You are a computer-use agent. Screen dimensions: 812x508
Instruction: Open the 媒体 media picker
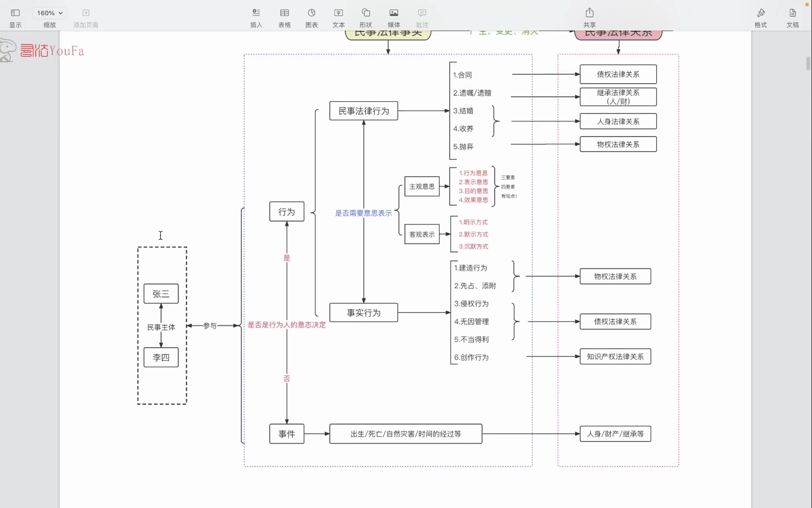pyautogui.click(x=394, y=13)
